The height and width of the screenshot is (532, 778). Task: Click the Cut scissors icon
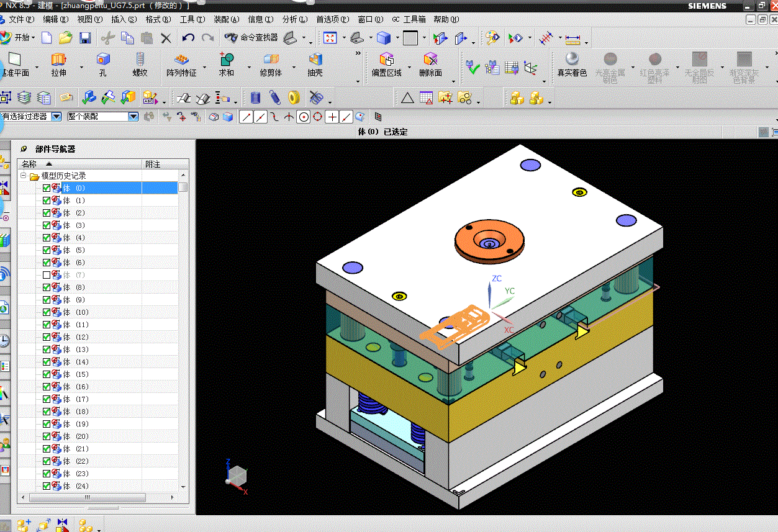point(107,38)
